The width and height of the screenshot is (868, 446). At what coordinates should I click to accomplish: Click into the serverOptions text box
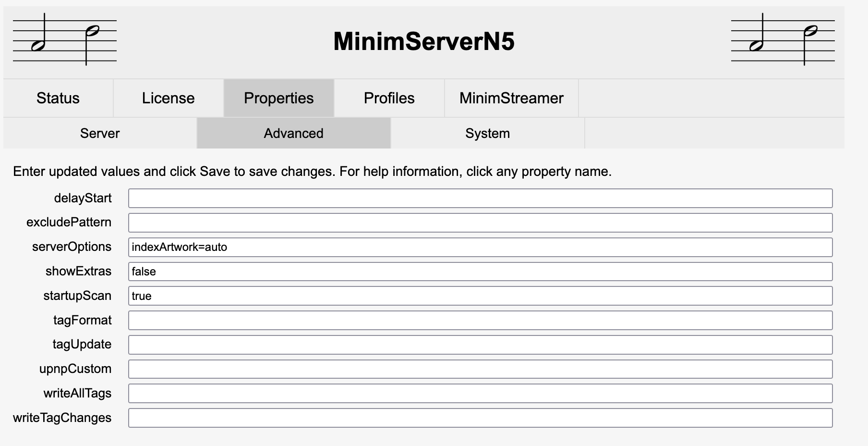(480, 247)
